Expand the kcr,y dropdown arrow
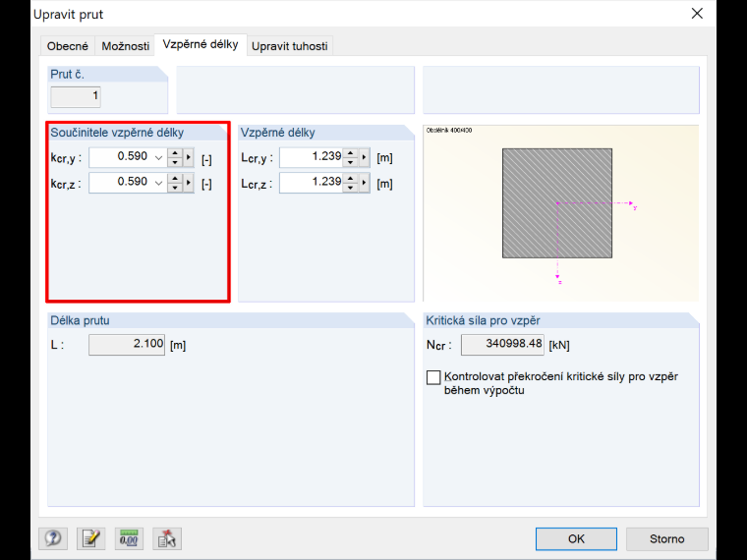The image size is (747, 560). point(158,157)
